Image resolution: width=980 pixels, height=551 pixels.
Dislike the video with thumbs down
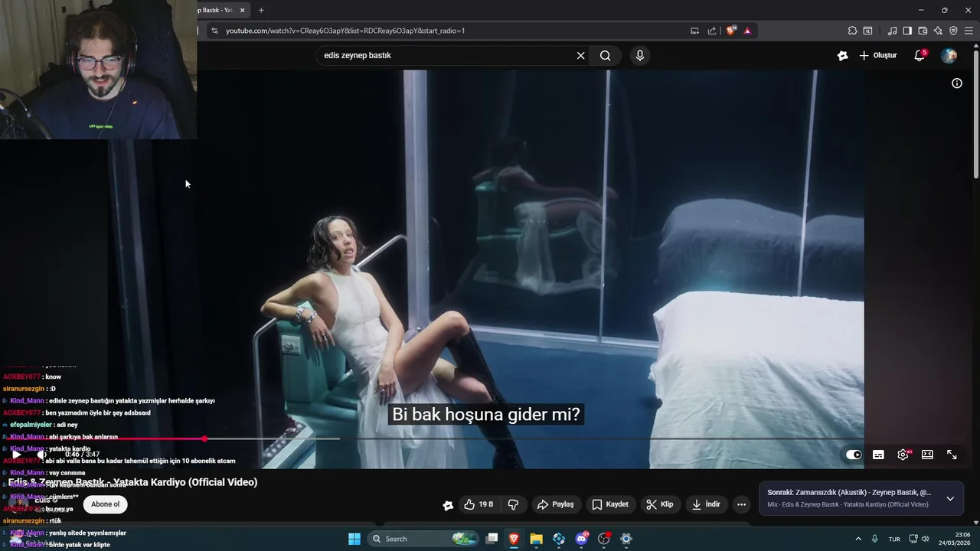pos(513,504)
